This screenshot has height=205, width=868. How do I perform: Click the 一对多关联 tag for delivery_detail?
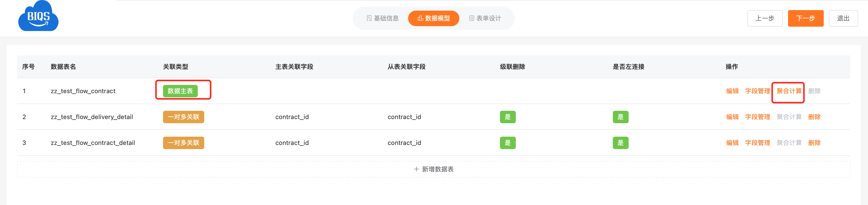click(x=183, y=117)
